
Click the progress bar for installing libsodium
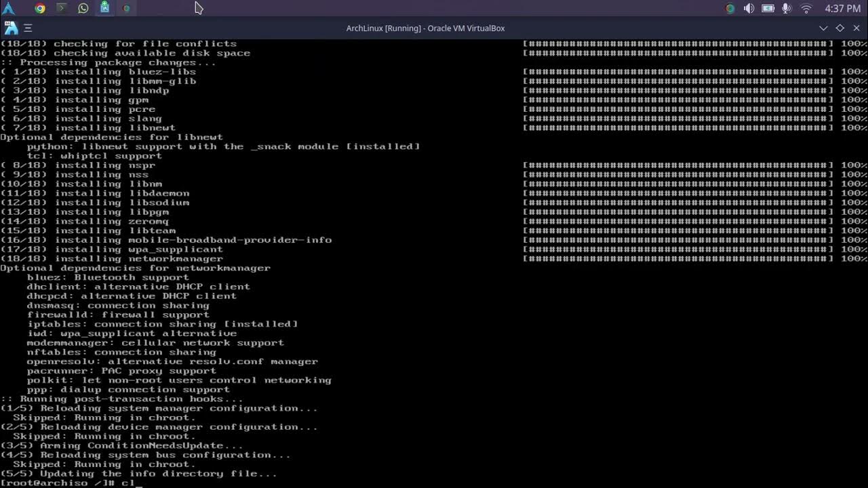(678, 203)
